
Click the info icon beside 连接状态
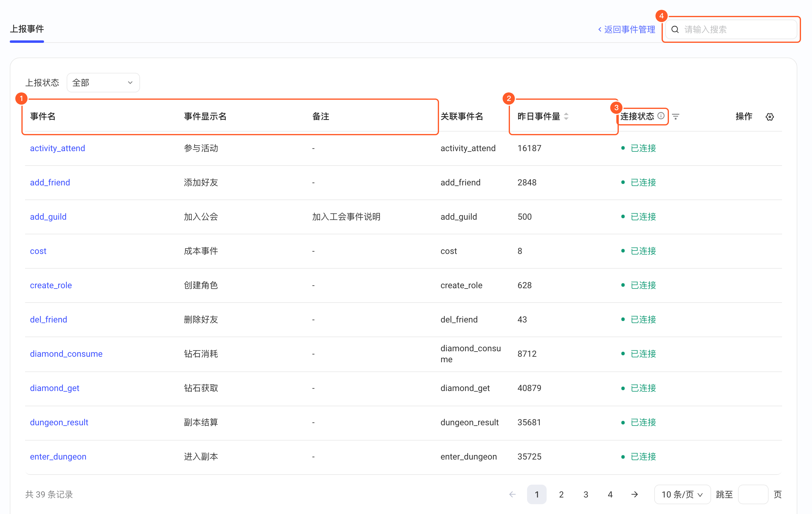click(661, 116)
